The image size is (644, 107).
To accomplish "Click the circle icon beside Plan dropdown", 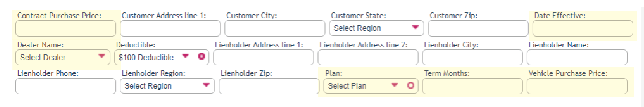I will coord(410,85).
